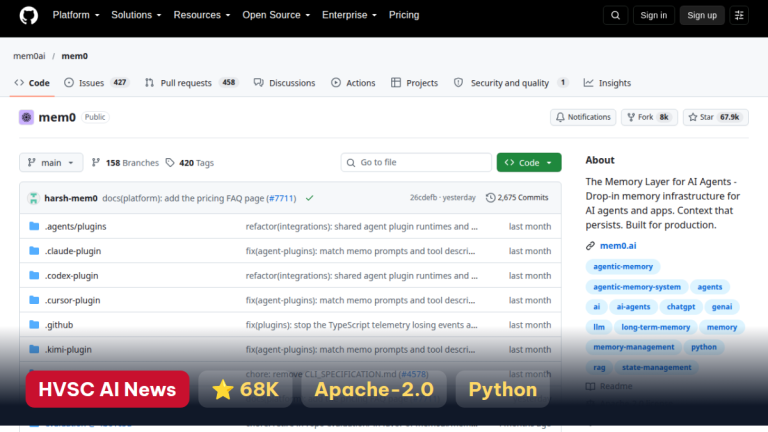This screenshot has height=432, width=768.
Task: Open the mem0 breadcrumb repository link
Action: pos(74,56)
